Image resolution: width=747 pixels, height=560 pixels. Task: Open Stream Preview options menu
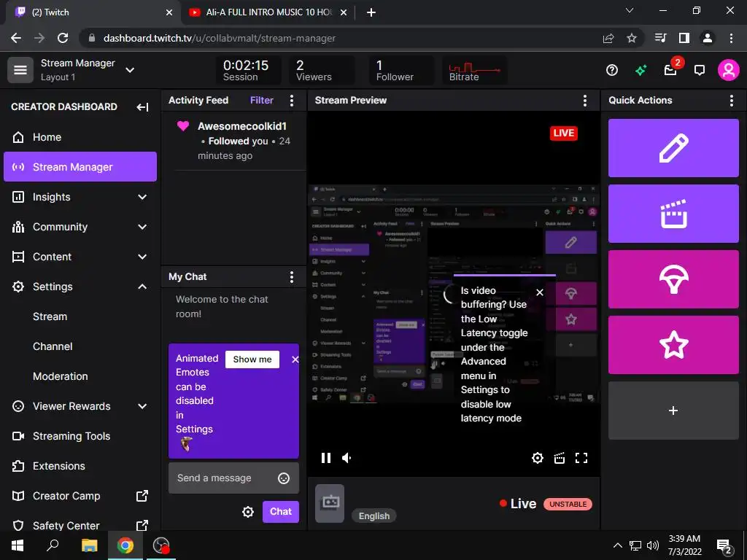584,101
